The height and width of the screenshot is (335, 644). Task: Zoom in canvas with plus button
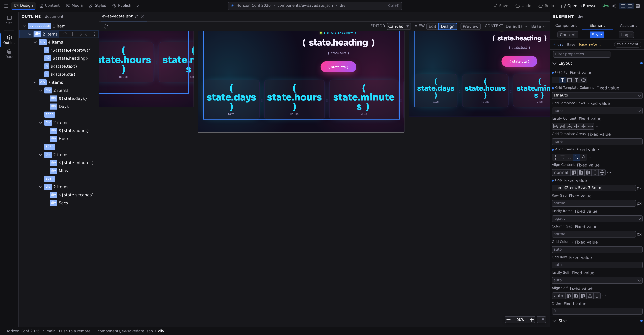tap(531, 320)
